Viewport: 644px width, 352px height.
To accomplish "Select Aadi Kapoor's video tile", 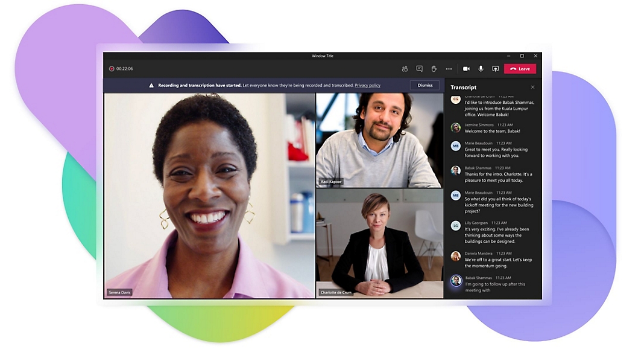I will pos(379,139).
